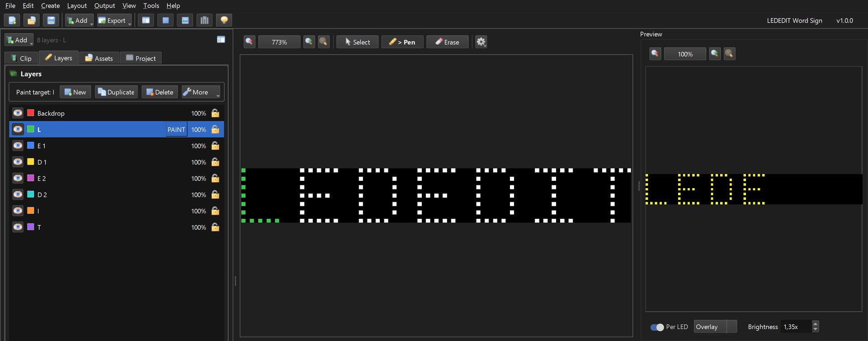The height and width of the screenshot is (341, 868).
Task: Click the lock icon on the E 2 layer
Action: [215, 178]
